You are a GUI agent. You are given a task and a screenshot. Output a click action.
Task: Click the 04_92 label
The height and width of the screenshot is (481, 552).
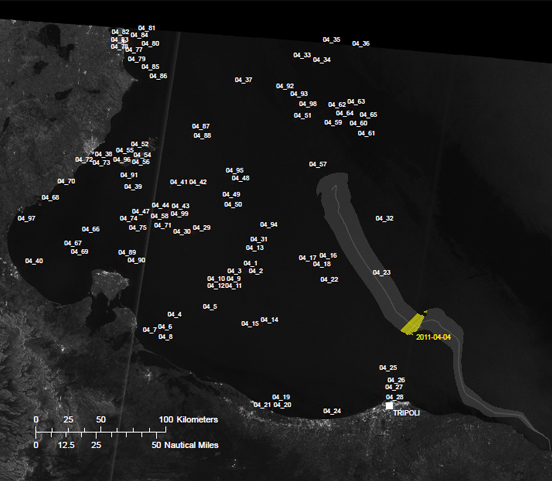(x=285, y=86)
